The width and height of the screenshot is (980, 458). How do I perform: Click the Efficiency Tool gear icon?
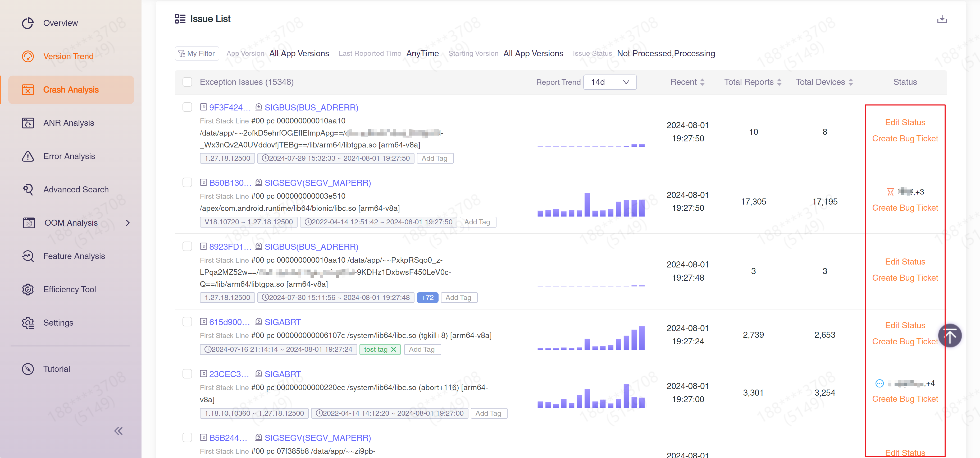click(28, 289)
